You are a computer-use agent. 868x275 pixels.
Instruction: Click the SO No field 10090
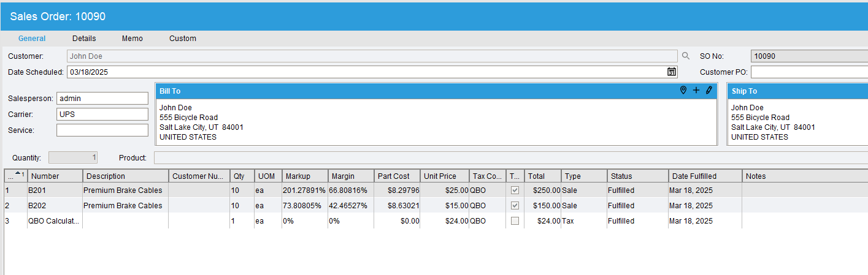[809, 56]
